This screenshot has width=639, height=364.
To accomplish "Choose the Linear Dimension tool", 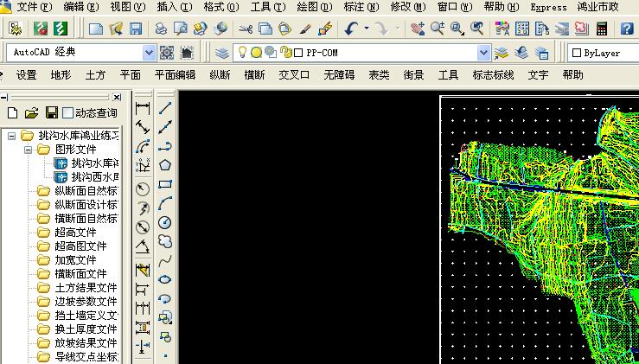I will click(143, 108).
